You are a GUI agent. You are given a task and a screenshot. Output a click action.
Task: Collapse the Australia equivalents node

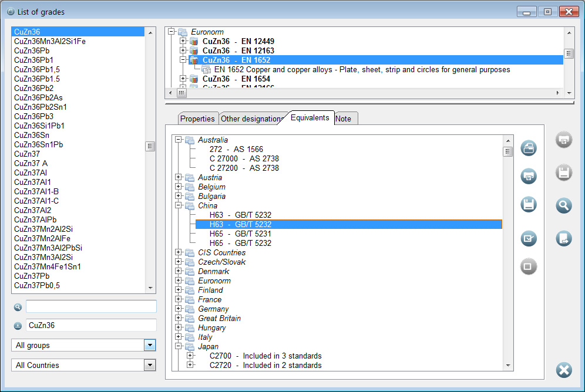(x=179, y=139)
